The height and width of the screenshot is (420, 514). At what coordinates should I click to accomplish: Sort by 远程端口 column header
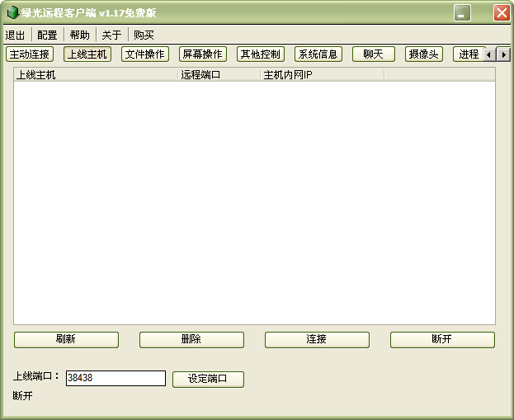point(219,75)
